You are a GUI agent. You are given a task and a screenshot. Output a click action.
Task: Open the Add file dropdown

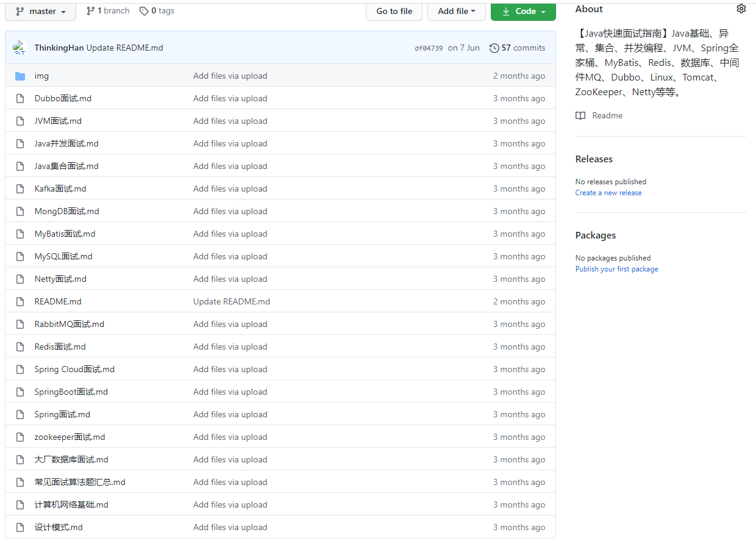[457, 11]
